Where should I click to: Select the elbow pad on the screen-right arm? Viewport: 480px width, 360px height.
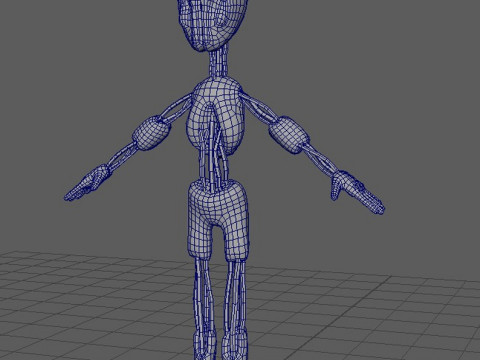point(289,134)
